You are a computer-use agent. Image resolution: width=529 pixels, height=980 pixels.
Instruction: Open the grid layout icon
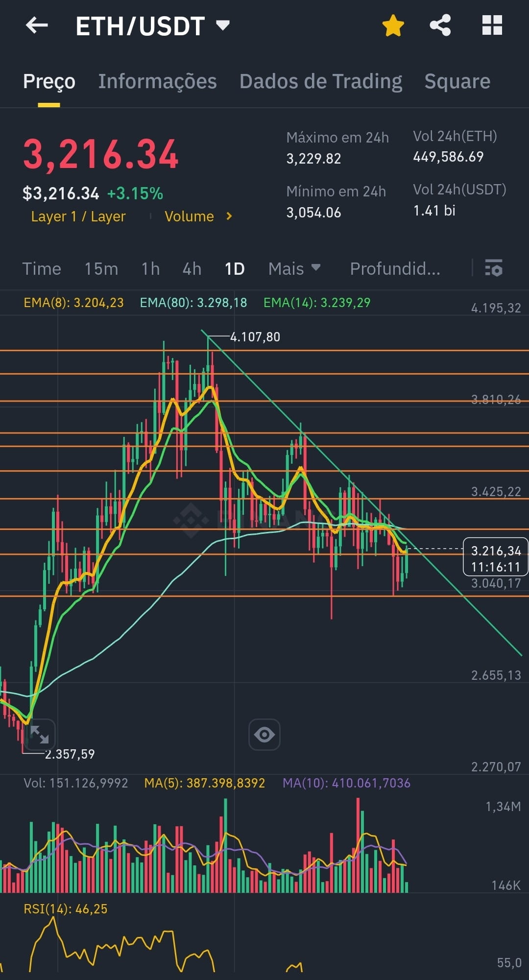[x=492, y=25]
